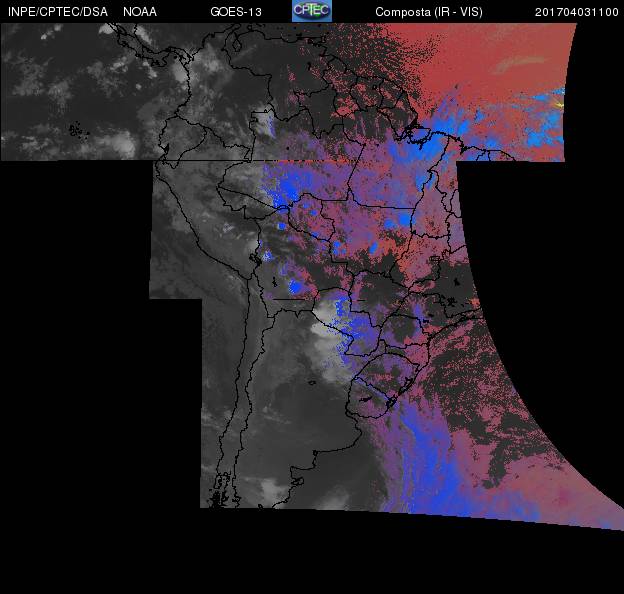Click the GOES-13 satellite label

coord(236,12)
